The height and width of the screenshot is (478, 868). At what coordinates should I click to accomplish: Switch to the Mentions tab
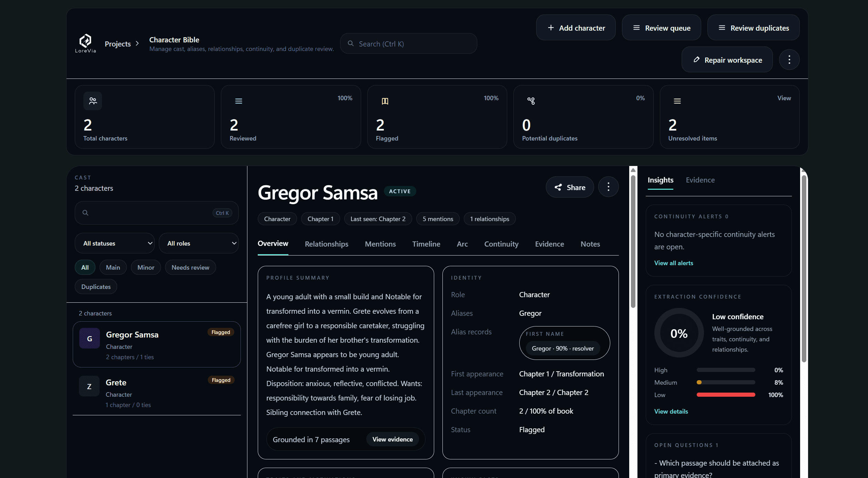pos(380,244)
